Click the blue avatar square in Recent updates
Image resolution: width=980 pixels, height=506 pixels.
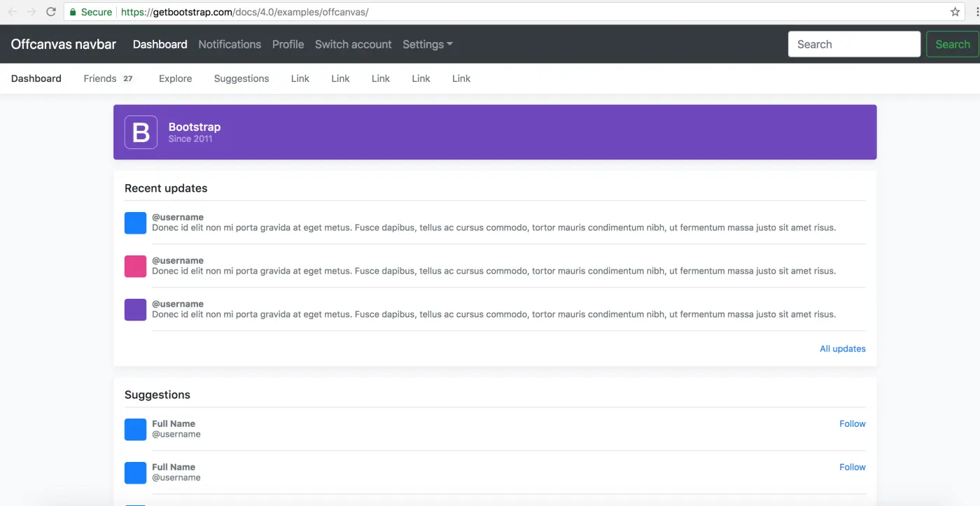(x=135, y=223)
